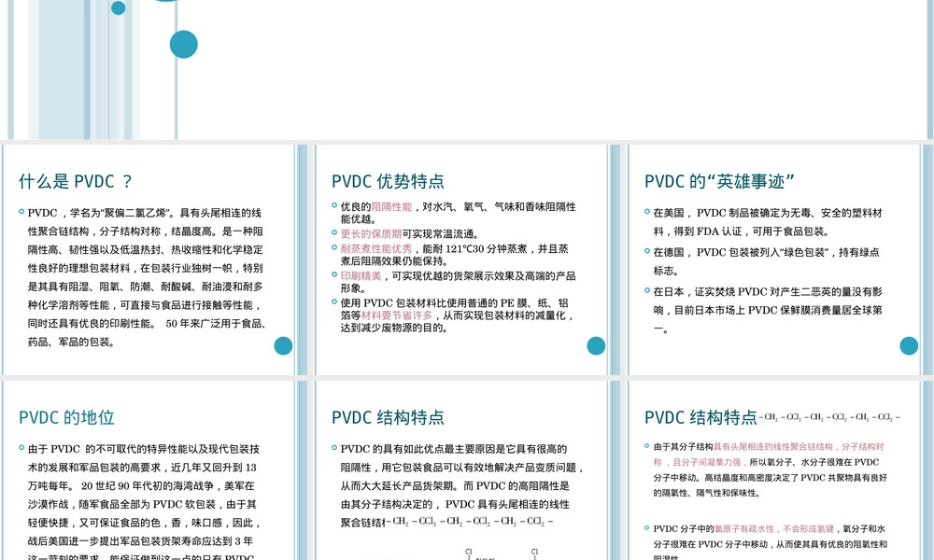Click the text "121℃30 分钟蒸煮"
Image resolution: width=934 pixels, height=560 pixels.
486,249
